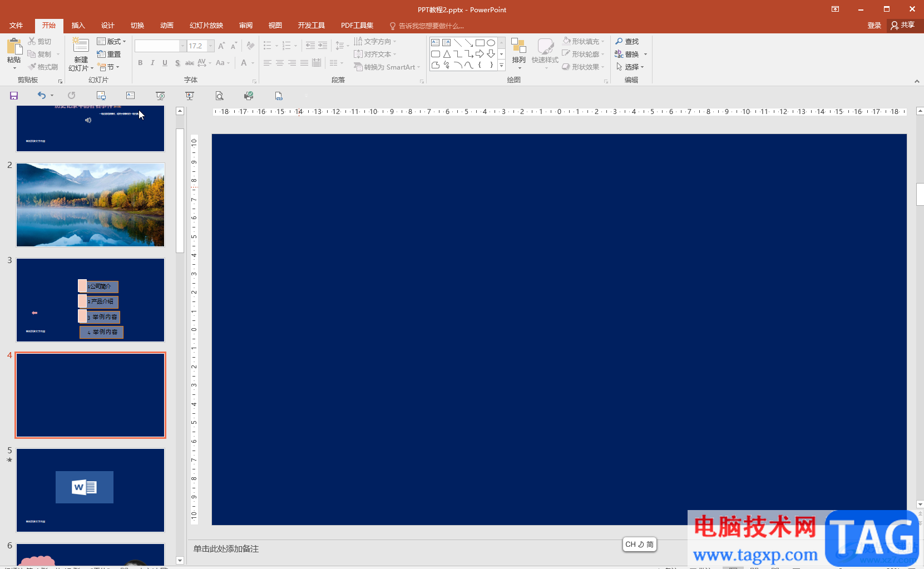
Task: Toggle center text alignment
Action: pyautogui.click(x=280, y=63)
